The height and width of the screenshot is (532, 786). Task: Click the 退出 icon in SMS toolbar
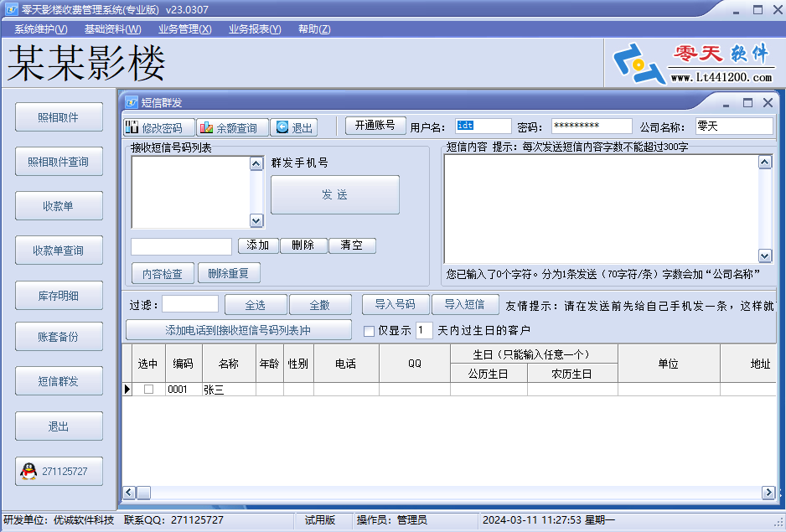(293, 127)
